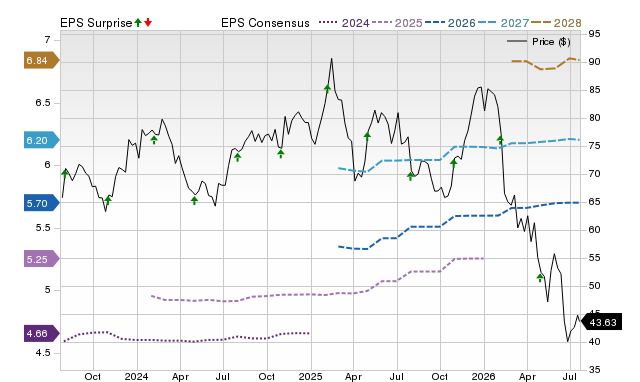Select the brown 6.84 EPS value tag

[42, 60]
